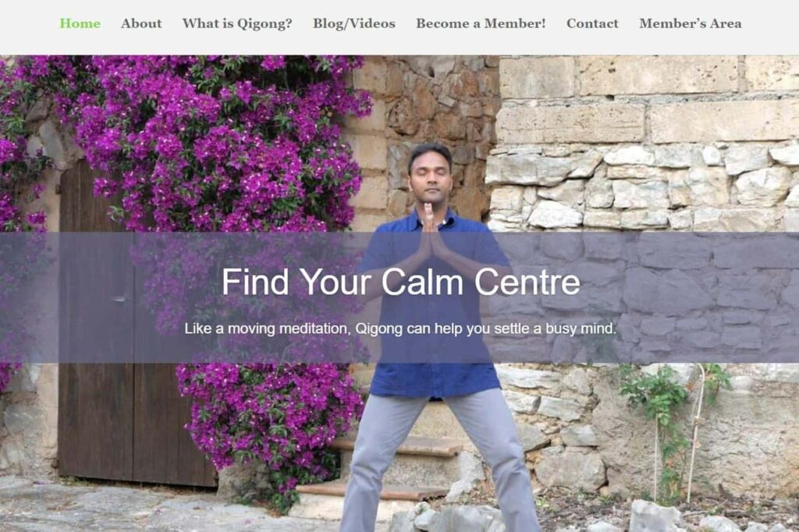Open the What is Qigong? page

(x=237, y=24)
